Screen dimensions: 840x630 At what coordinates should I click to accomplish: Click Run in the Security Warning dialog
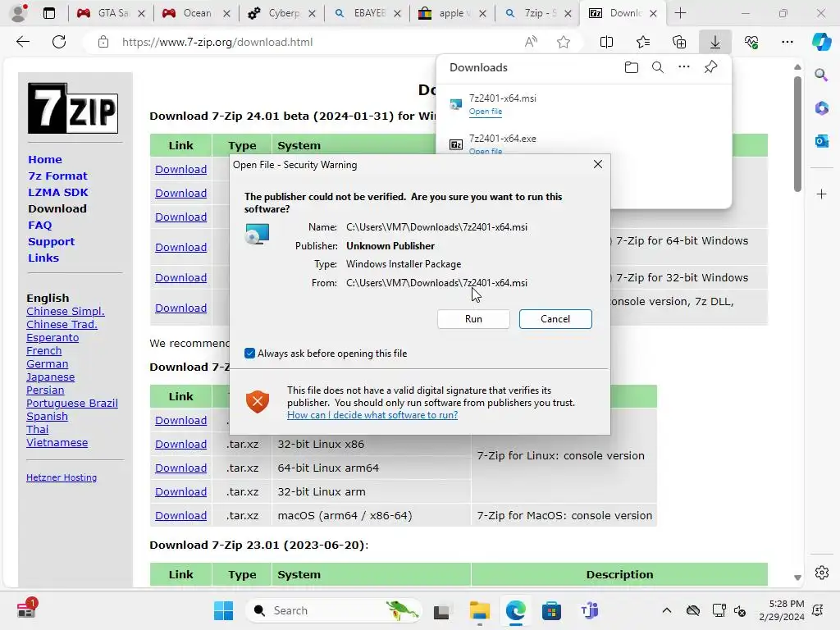coord(473,319)
